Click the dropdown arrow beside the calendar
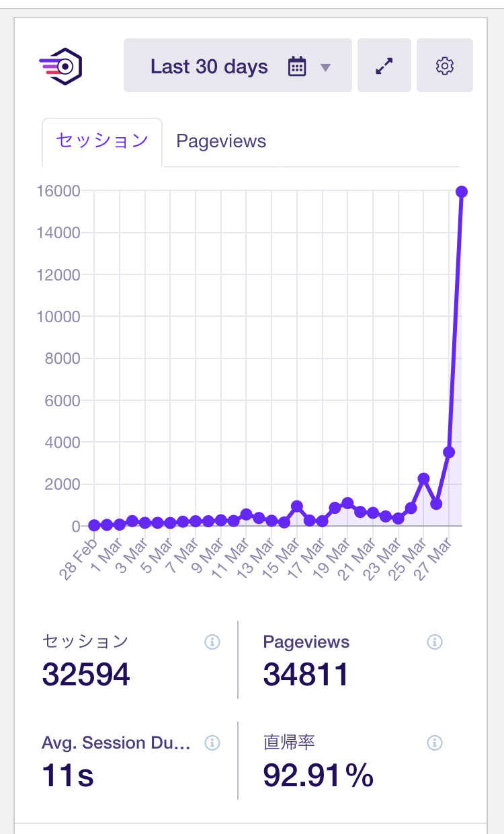 (x=326, y=67)
